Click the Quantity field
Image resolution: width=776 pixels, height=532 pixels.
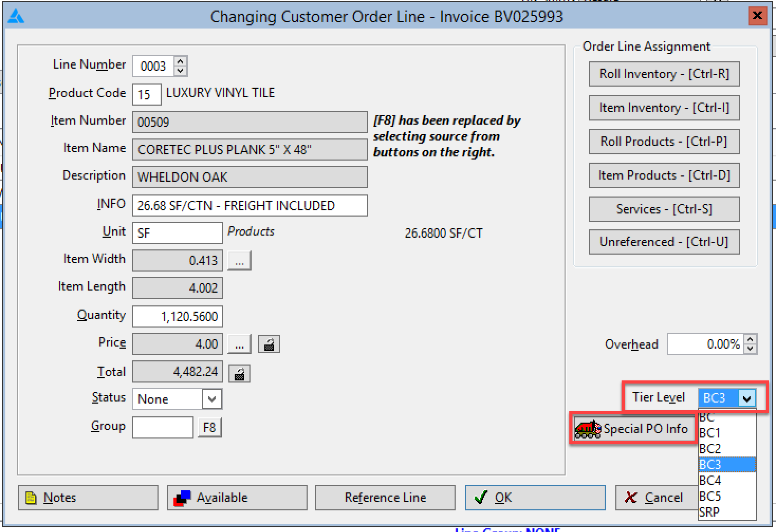(x=177, y=316)
